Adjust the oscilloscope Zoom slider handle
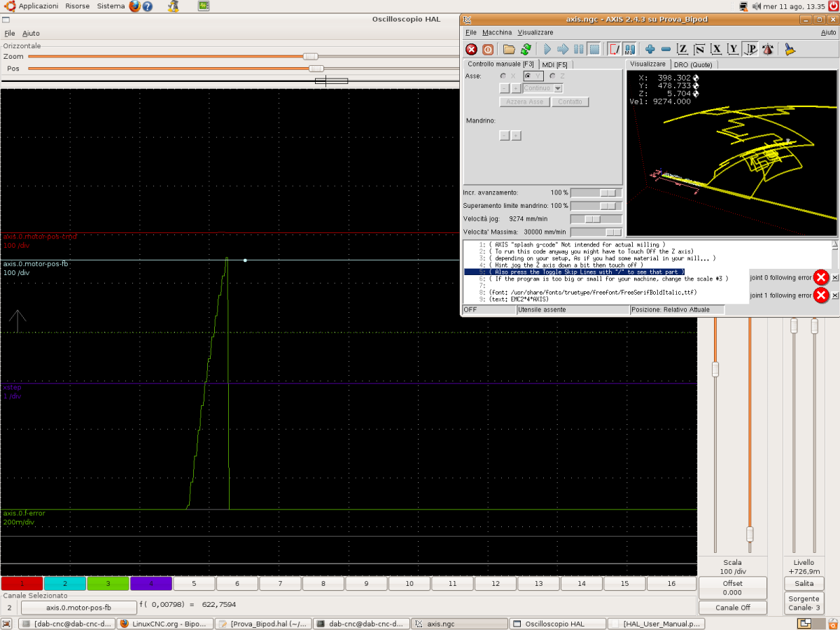The width and height of the screenshot is (840, 630). click(310, 56)
